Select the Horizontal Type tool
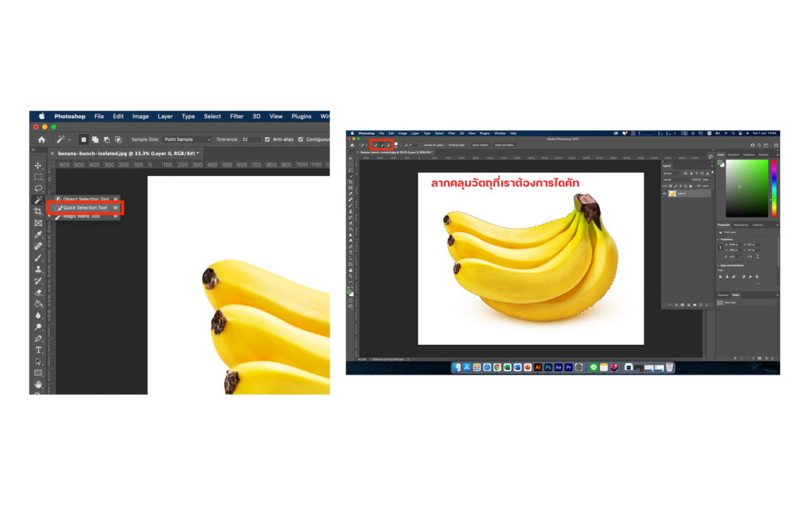Screen dimensions: 798x532 coord(38,350)
